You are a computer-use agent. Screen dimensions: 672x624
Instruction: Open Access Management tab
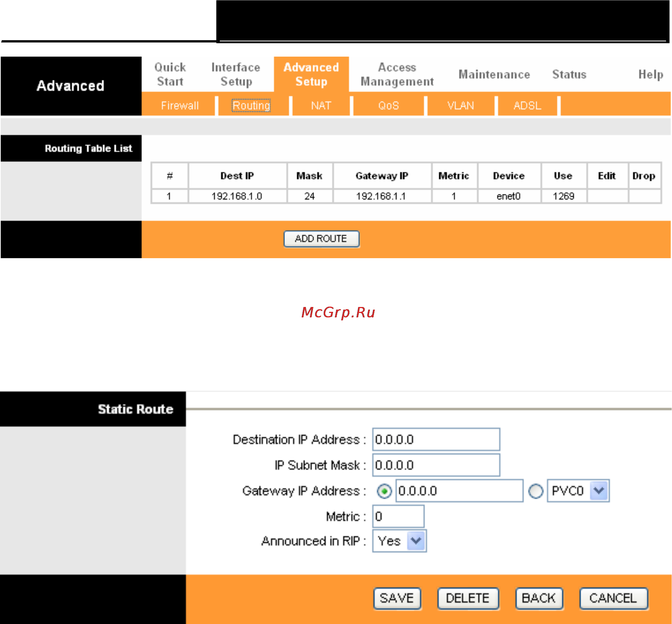[397, 74]
